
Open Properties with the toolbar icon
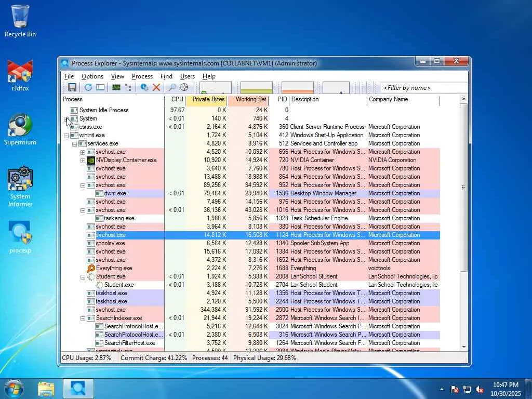144,87
